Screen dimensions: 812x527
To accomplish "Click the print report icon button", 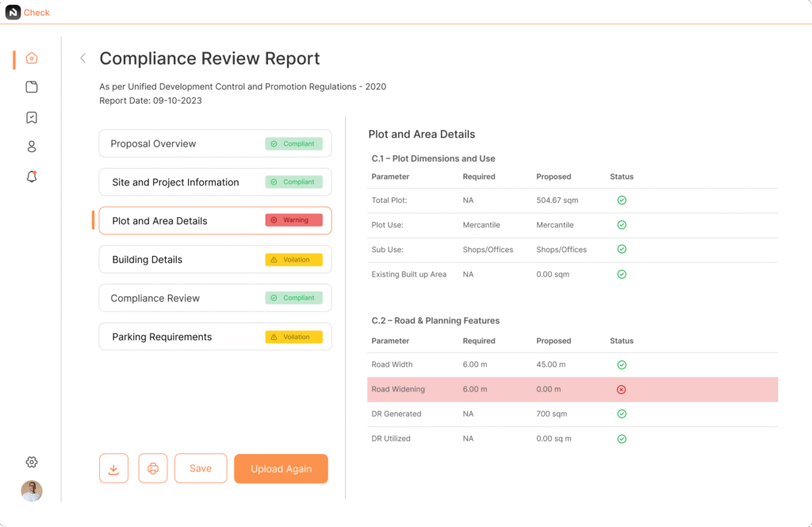I will point(153,468).
